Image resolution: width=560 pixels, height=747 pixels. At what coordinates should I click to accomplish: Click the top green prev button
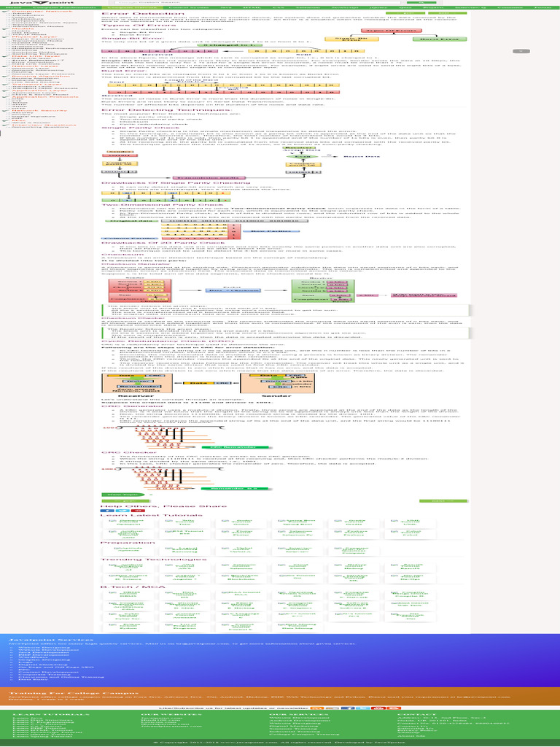click(x=405, y=13)
